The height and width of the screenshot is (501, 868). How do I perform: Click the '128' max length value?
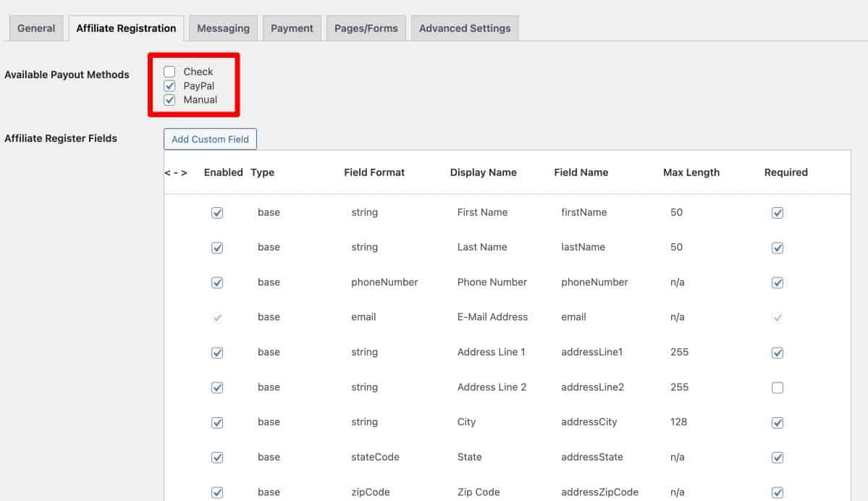[x=678, y=422]
